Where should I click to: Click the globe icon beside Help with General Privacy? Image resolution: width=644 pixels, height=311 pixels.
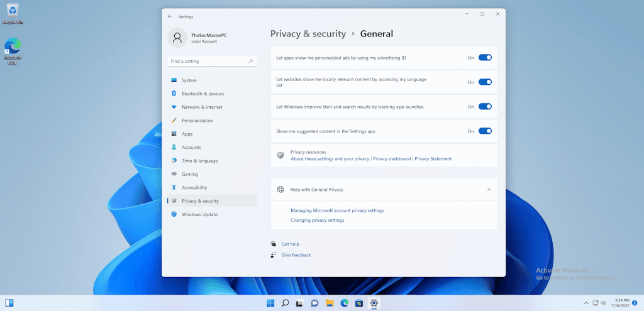coord(280,190)
